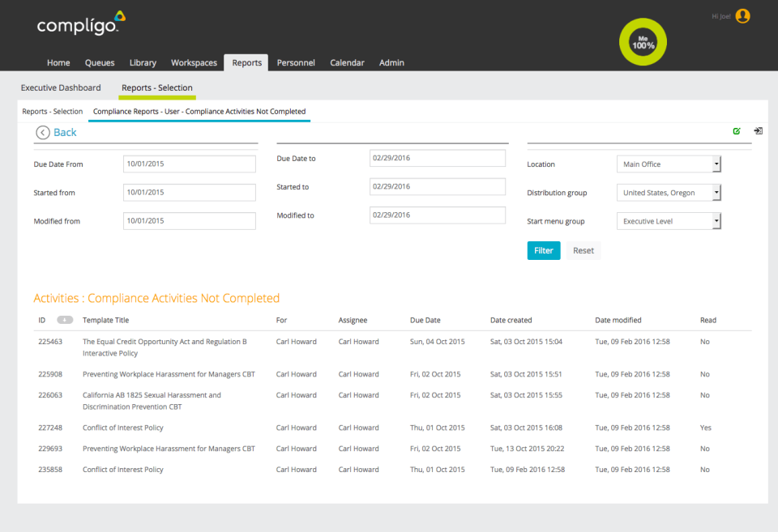This screenshot has width=778, height=532.
Task: Open the Home menu tab
Action: click(58, 62)
